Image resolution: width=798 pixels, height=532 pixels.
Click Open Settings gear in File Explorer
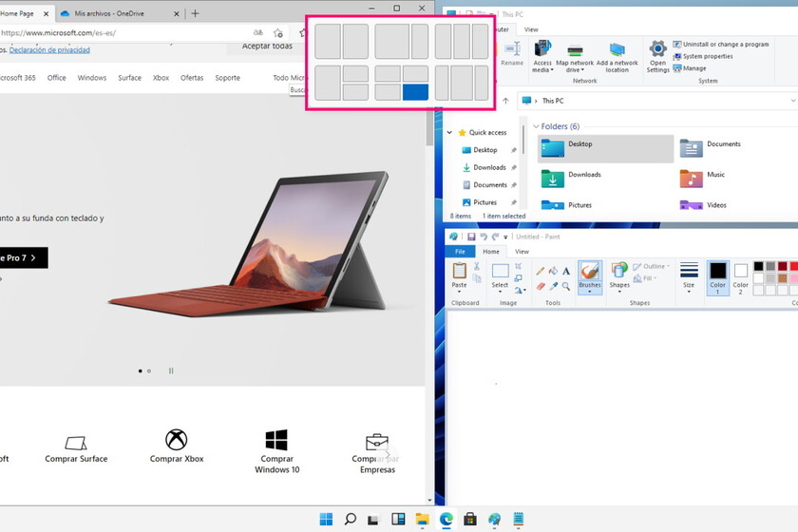pyautogui.click(x=657, y=56)
